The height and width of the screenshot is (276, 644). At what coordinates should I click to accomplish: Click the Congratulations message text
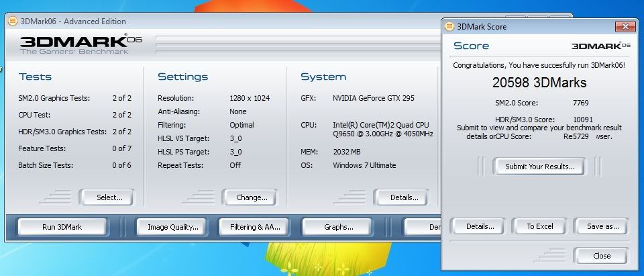(x=539, y=65)
